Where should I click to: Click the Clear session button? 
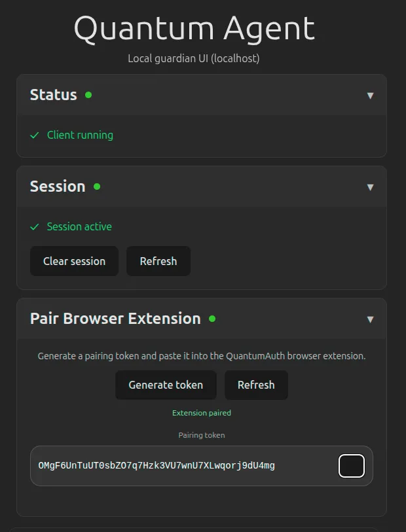pyautogui.click(x=74, y=260)
